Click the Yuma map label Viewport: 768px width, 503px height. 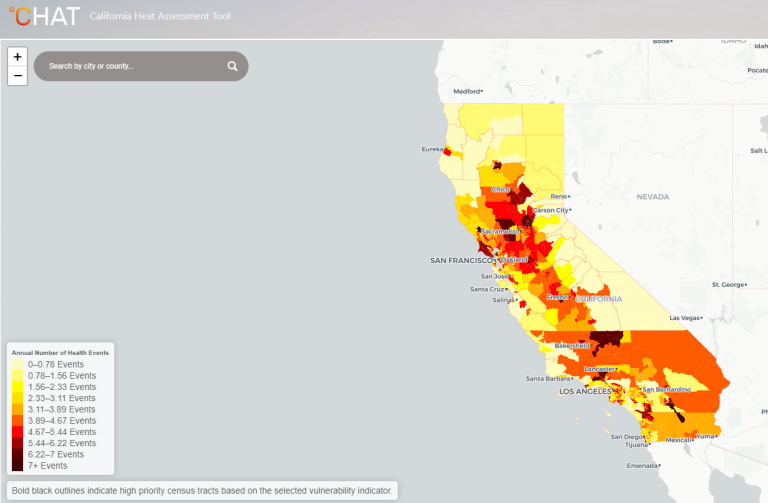pos(705,436)
